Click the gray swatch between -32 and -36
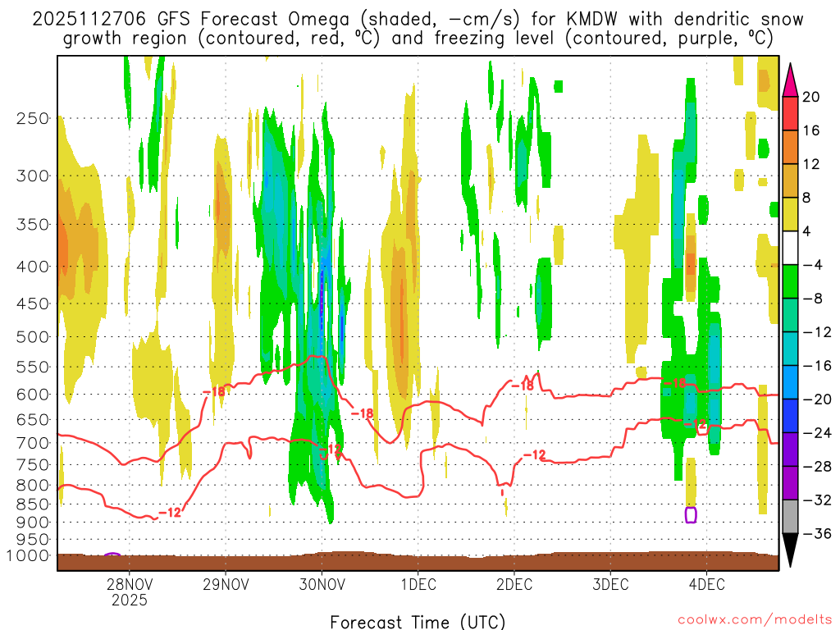The width and height of the screenshot is (840, 630). click(x=790, y=517)
